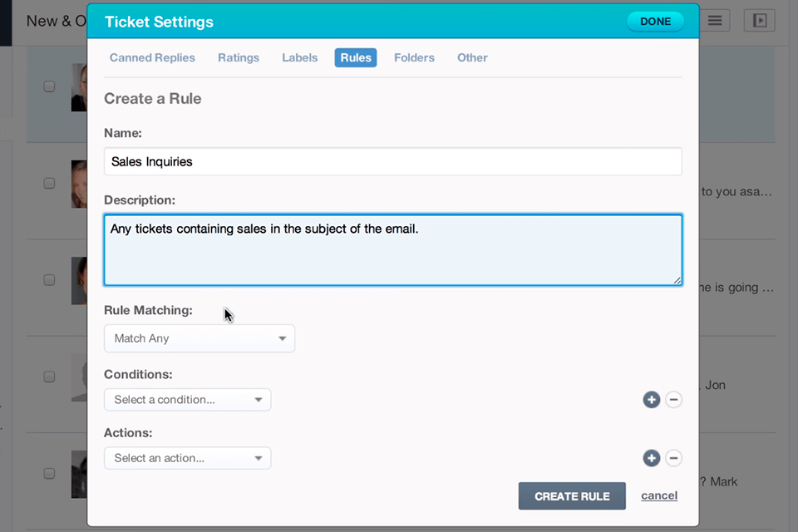Click the add action plus icon
The height and width of the screenshot is (532, 798).
point(651,458)
